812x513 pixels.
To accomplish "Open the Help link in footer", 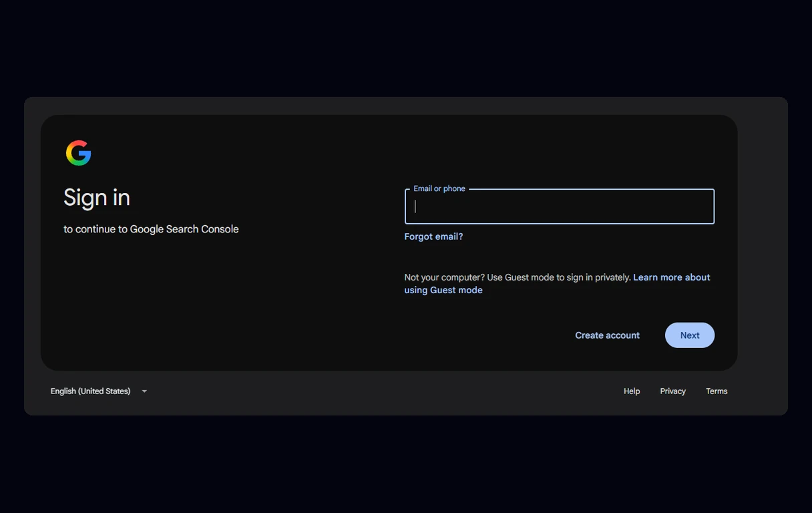I will pyautogui.click(x=632, y=391).
